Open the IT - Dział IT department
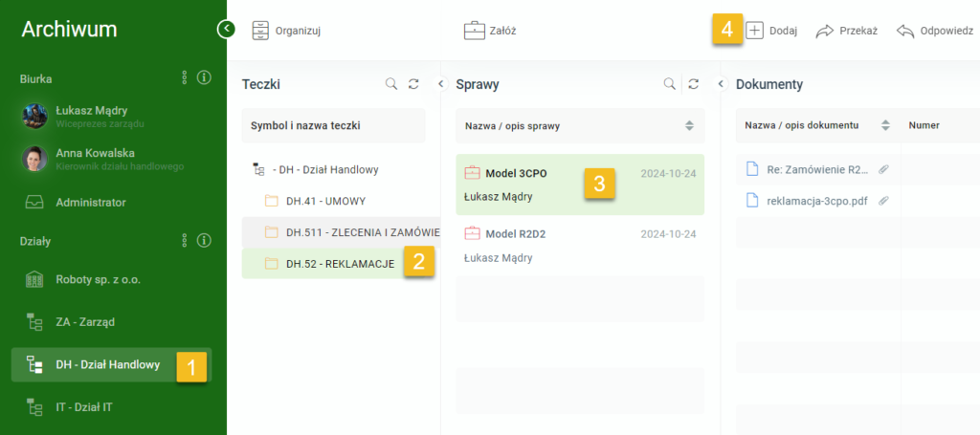The image size is (980, 435). click(113, 407)
